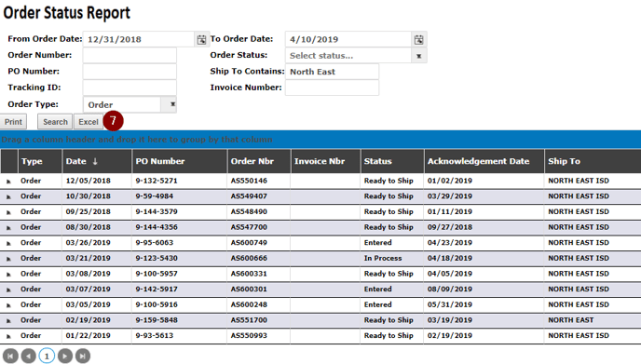Open the To Order Date calendar picker
The height and width of the screenshot is (364, 641).
418,40
